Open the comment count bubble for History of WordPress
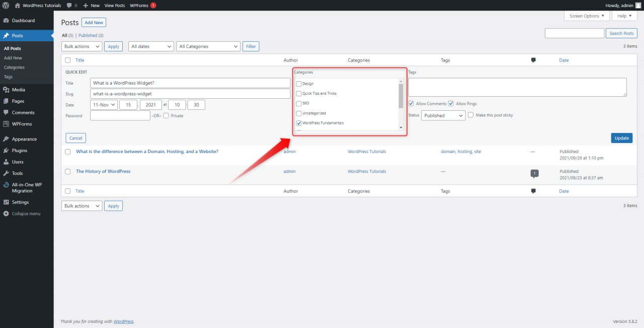644x328 pixels. click(x=534, y=173)
